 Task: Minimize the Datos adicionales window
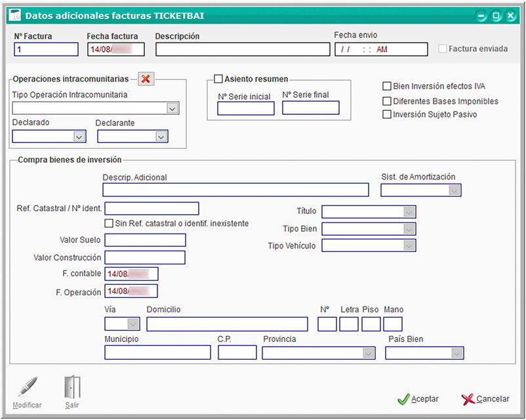click(481, 16)
